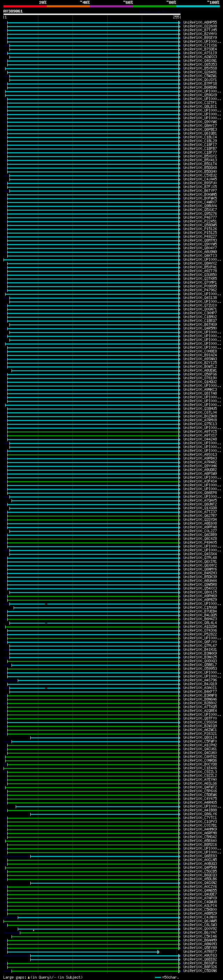Click the green ~80% legend segment

154,7
